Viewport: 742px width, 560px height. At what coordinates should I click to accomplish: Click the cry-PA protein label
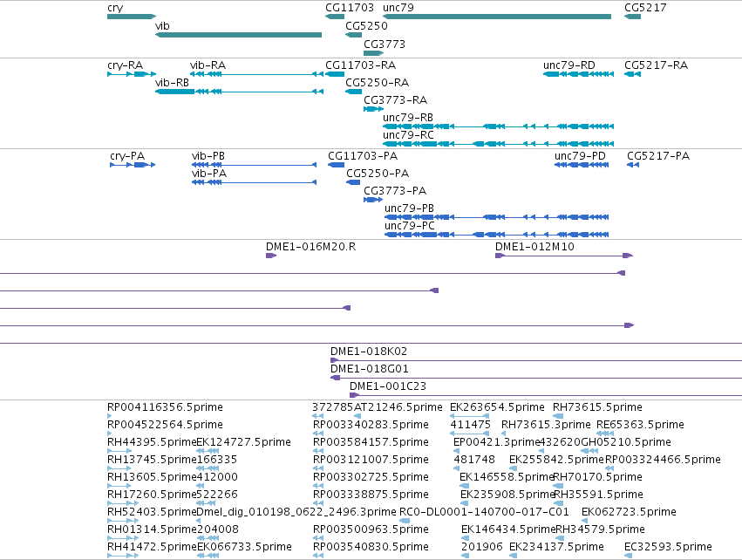pyautogui.click(x=127, y=156)
